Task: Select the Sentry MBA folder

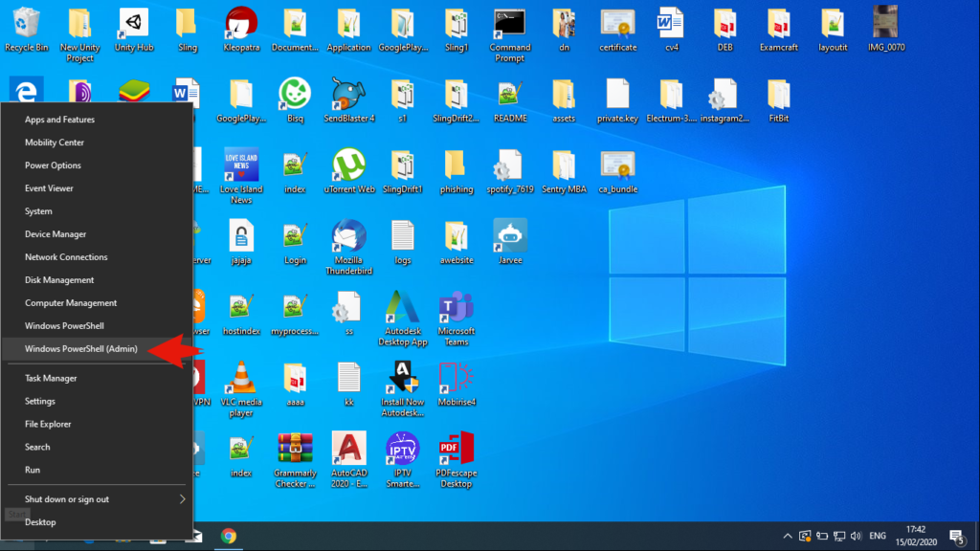Action: coord(564,171)
